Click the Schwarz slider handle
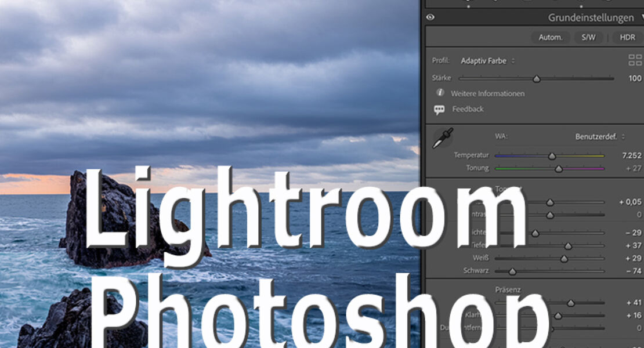Viewport: 644px width, 348px height. [512, 271]
